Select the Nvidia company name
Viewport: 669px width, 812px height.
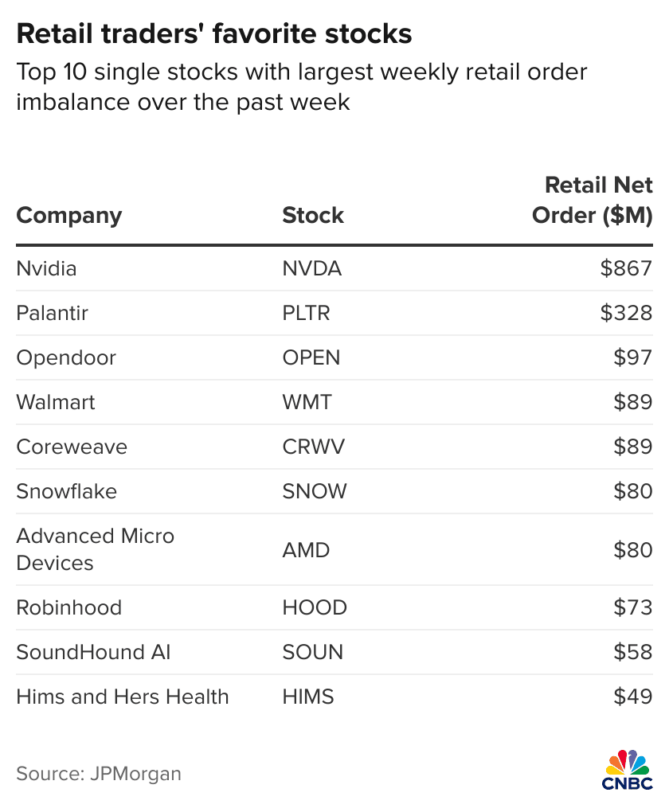coord(46,268)
